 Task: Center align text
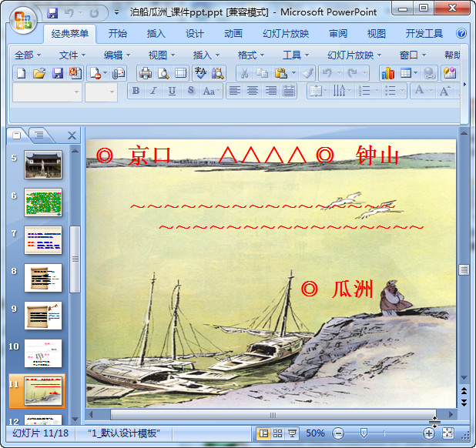click(253, 90)
